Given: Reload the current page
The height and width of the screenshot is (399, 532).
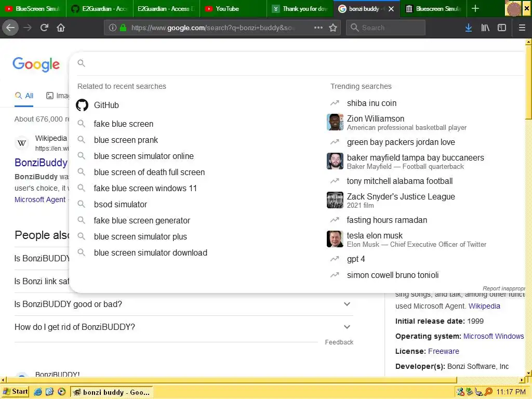Looking at the screenshot, I should pos(44,28).
